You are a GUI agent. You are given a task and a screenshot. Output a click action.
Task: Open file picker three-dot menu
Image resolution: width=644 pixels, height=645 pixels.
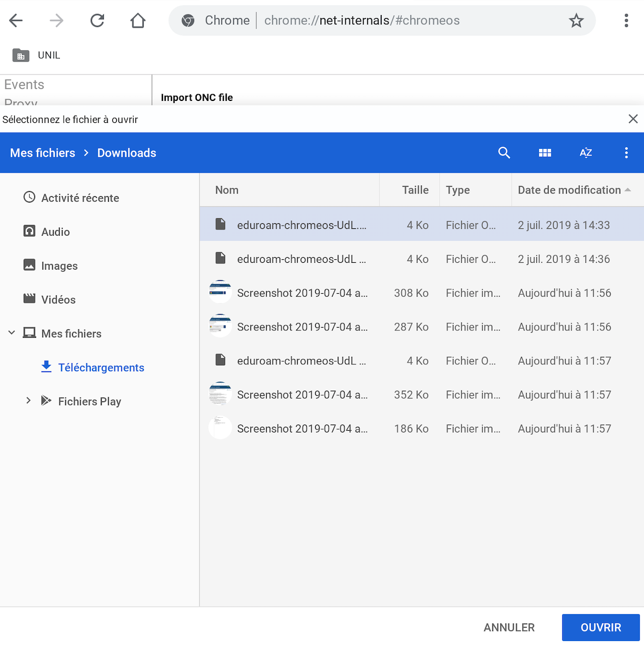tap(626, 153)
